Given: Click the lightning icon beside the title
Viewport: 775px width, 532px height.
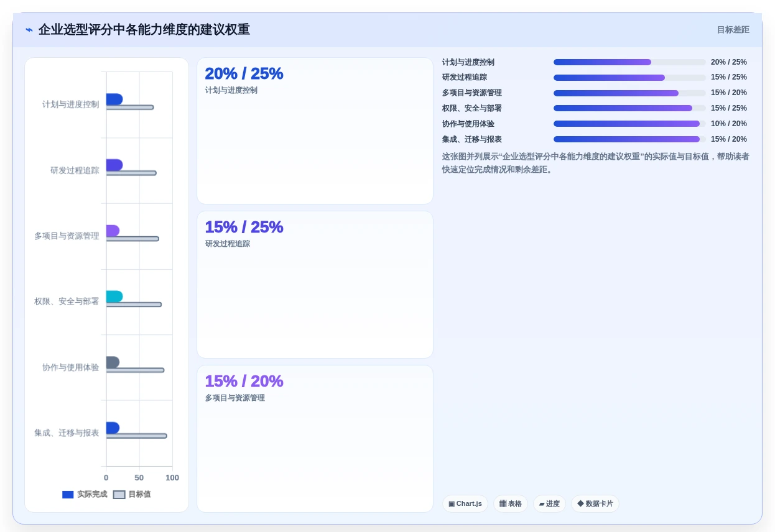Looking at the screenshot, I should pyautogui.click(x=29, y=30).
